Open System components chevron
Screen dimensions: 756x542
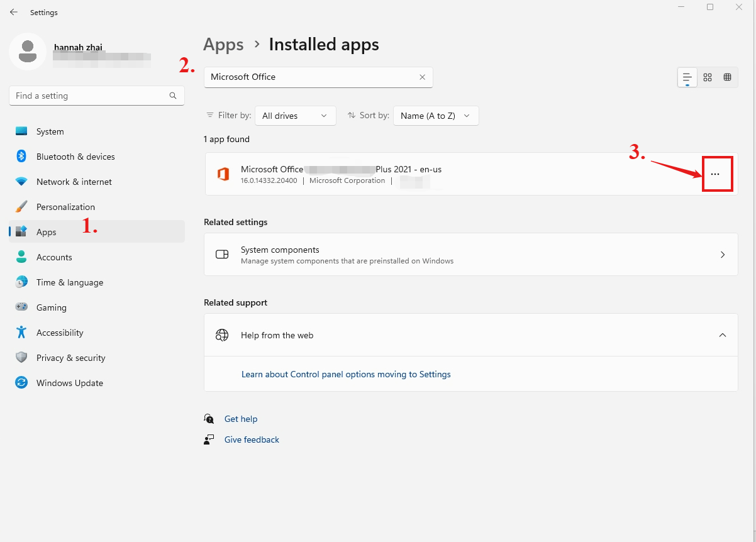pos(723,255)
